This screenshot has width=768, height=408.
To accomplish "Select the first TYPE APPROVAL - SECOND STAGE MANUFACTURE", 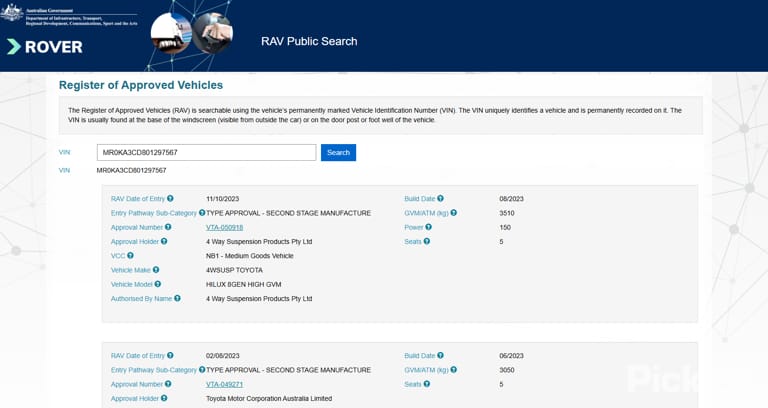I will 288,213.
